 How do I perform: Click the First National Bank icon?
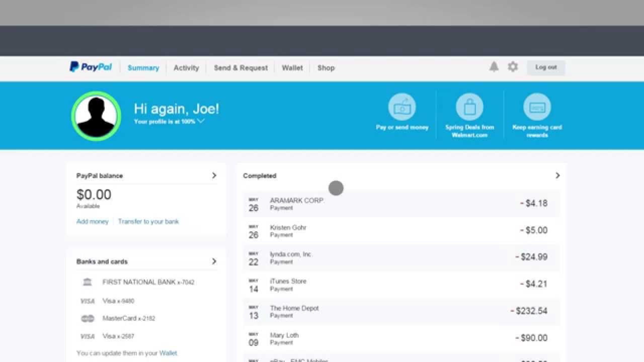pyautogui.click(x=88, y=282)
